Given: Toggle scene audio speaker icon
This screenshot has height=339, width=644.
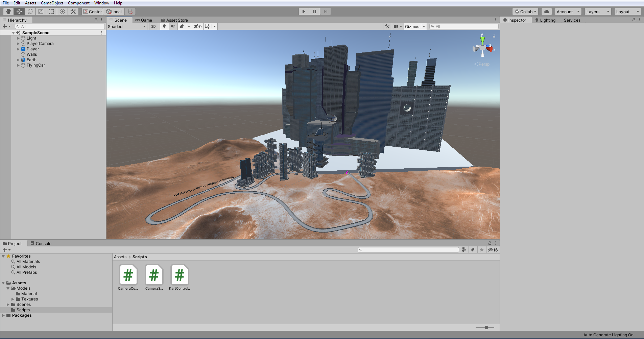Looking at the screenshot, I should click(x=173, y=26).
